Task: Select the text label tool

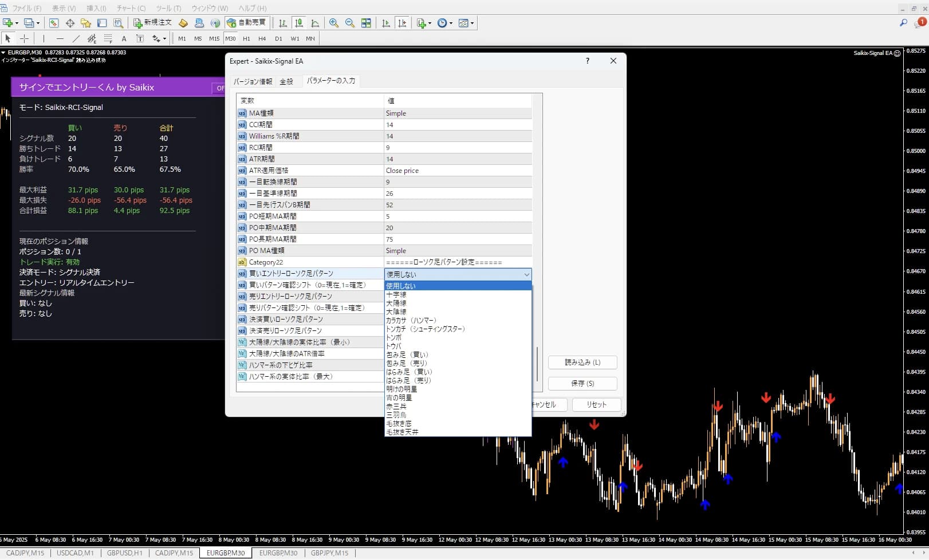Action: coord(140,38)
